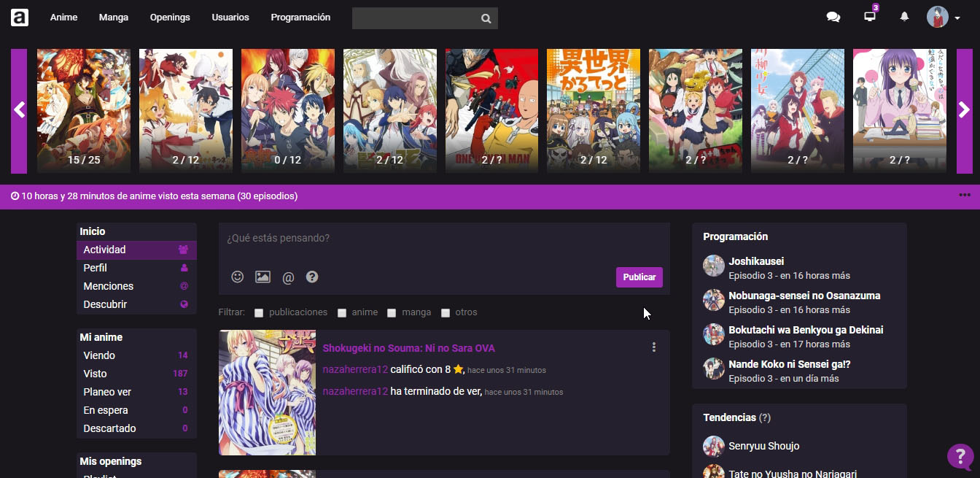
Task: Open the Manga menu
Action: coord(114,18)
